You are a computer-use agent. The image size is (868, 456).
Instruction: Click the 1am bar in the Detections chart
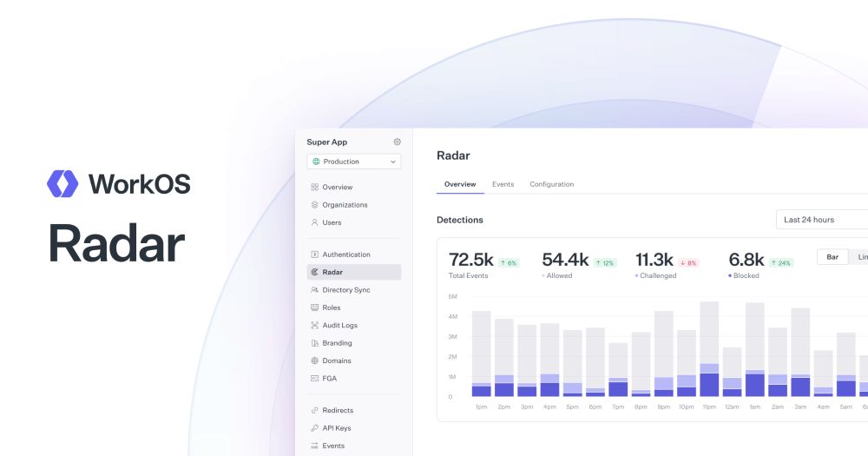[x=754, y=350]
